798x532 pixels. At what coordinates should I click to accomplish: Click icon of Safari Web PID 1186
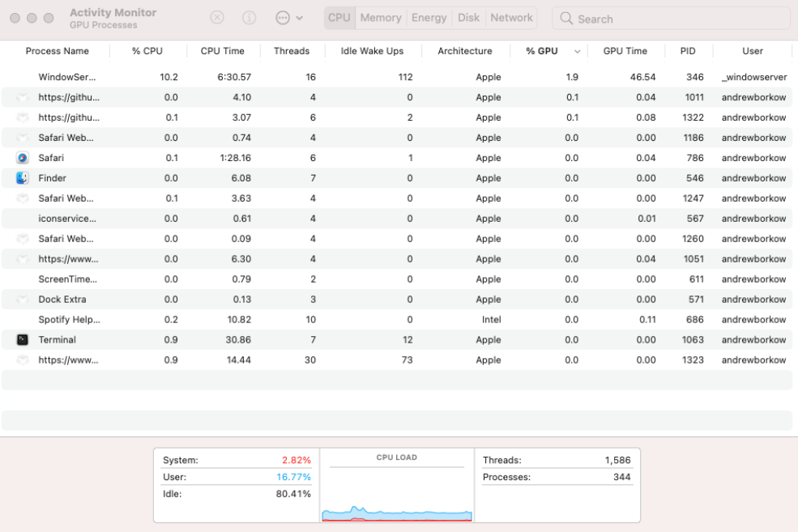(x=23, y=138)
